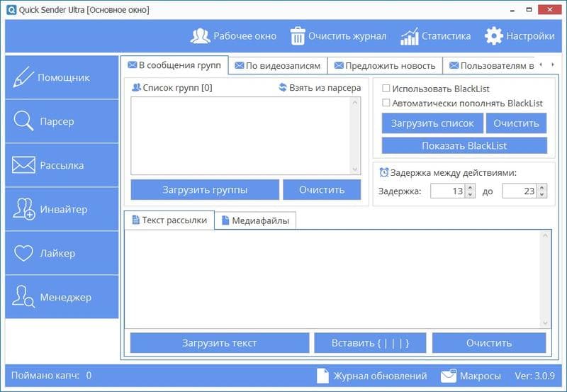567x392 pixels.
Task: Click the maximum delay input field
Action: click(x=520, y=191)
